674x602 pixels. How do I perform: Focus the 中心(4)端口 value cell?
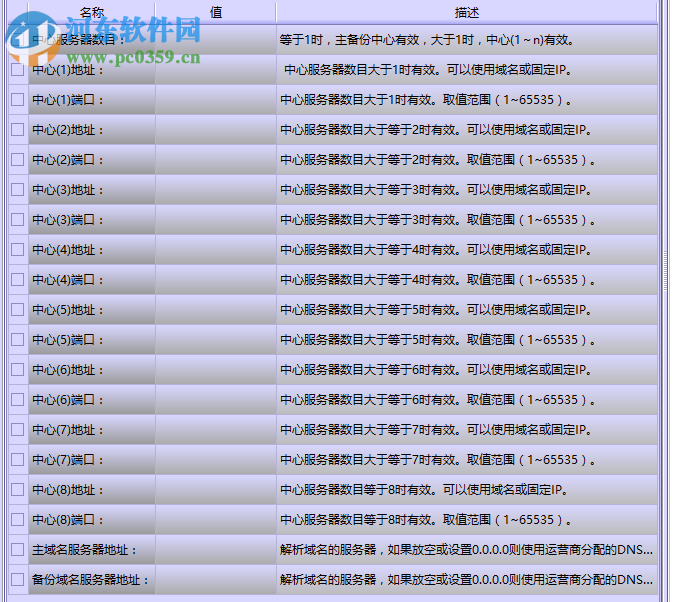(216, 280)
